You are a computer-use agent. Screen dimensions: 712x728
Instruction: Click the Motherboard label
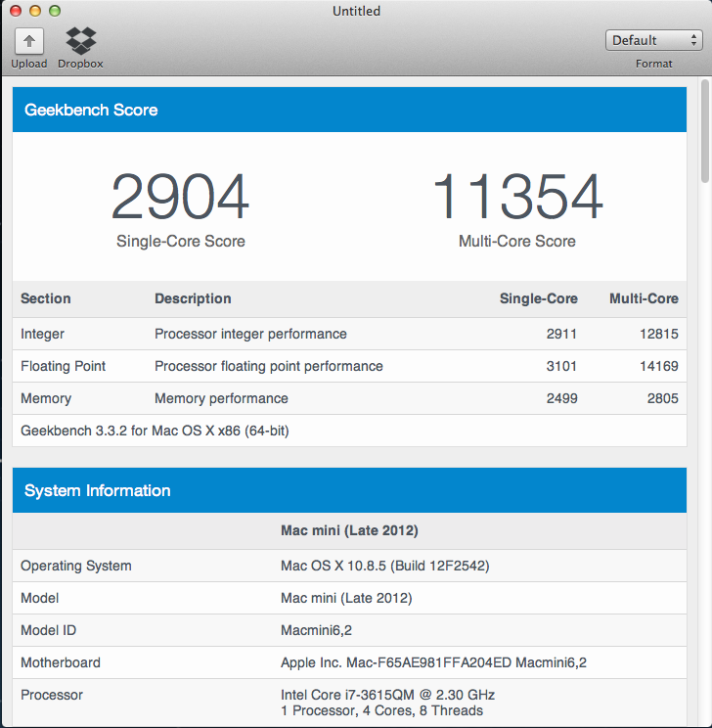tap(61, 662)
